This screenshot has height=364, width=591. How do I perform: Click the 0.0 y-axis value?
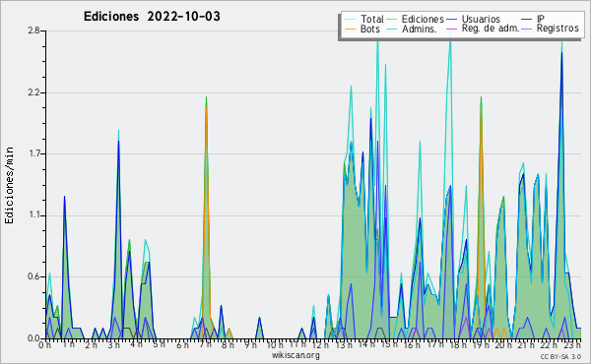click(33, 338)
